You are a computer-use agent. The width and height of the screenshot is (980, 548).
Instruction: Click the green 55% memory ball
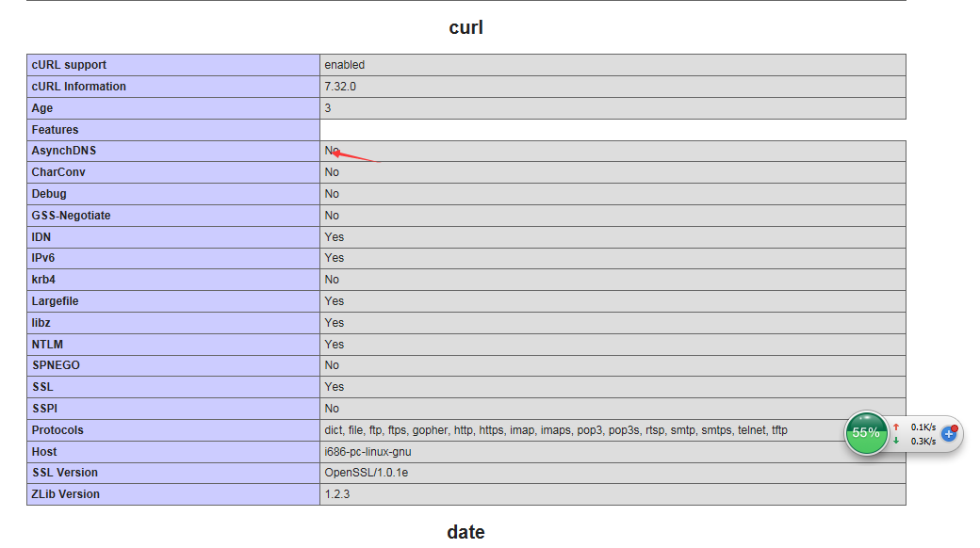point(866,433)
